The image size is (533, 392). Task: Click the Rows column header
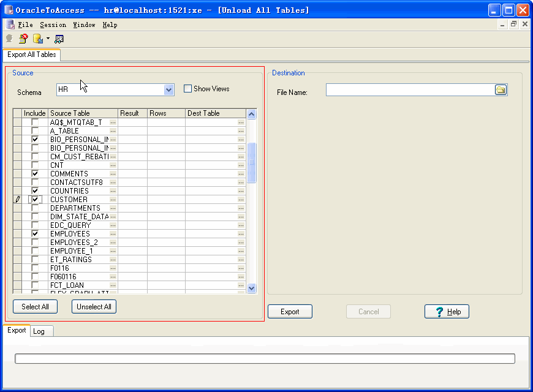pos(166,113)
